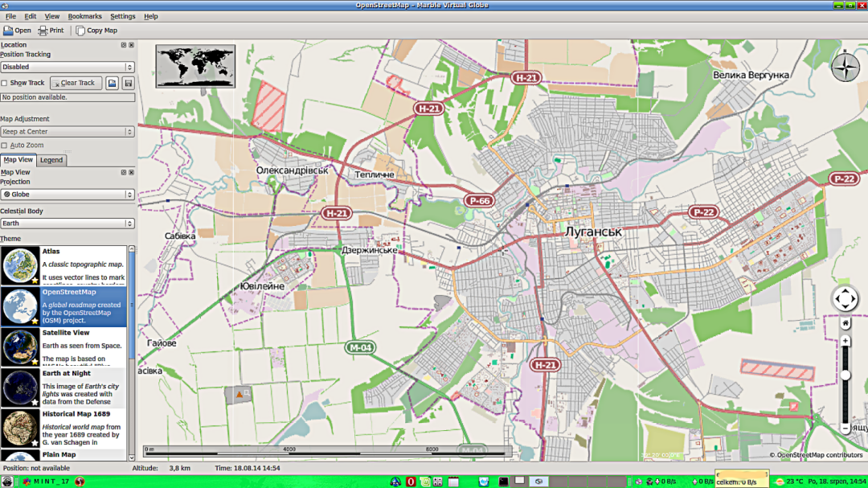Click the system menu icon at taskbar start
Image resolution: width=868 pixels, height=488 pixels.
click(6, 482)
